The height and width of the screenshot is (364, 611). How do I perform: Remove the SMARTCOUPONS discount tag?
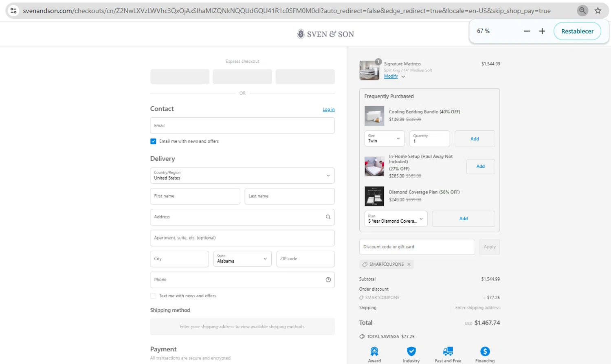point(409,264)
